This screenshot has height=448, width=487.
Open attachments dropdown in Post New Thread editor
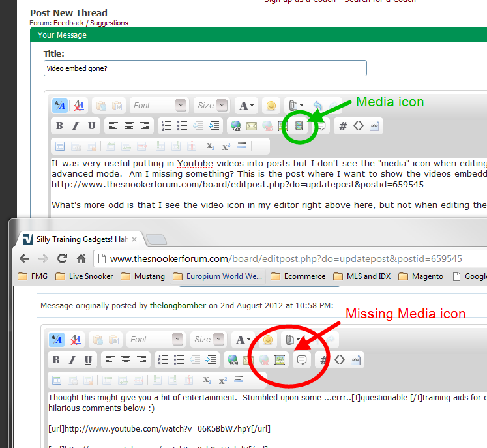coord(296,106)
